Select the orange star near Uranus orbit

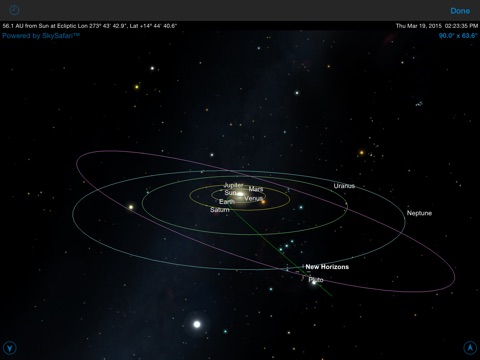point(361,153)
